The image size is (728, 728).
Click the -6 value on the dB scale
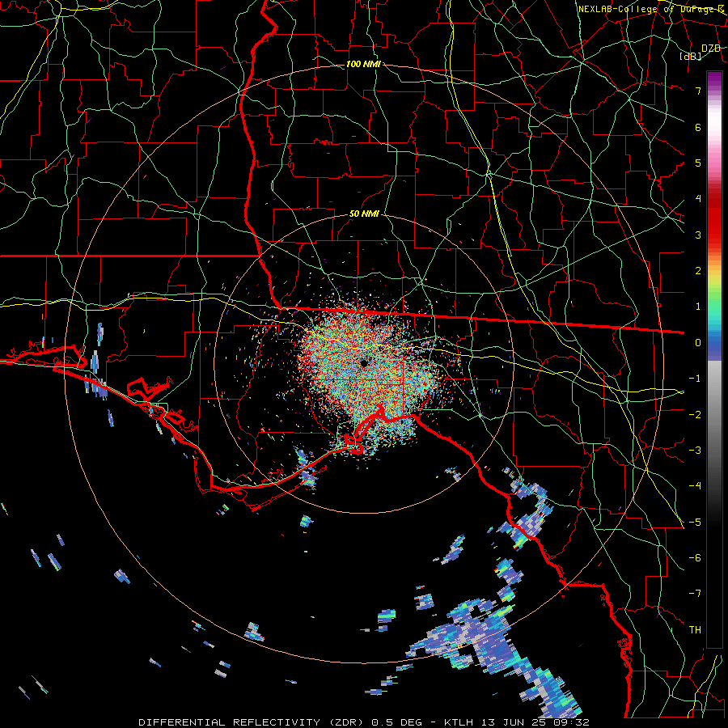[x=695, y=557]
